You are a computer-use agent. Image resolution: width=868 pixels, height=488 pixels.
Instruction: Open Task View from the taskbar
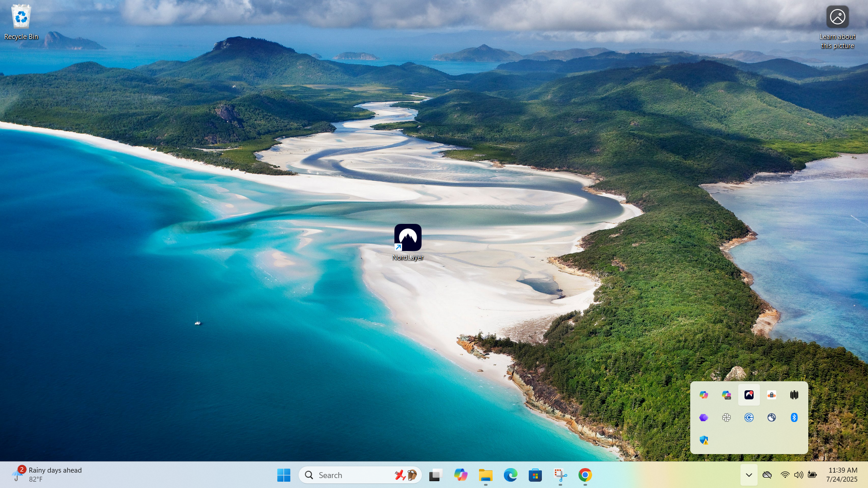click(x=435, y=475)
